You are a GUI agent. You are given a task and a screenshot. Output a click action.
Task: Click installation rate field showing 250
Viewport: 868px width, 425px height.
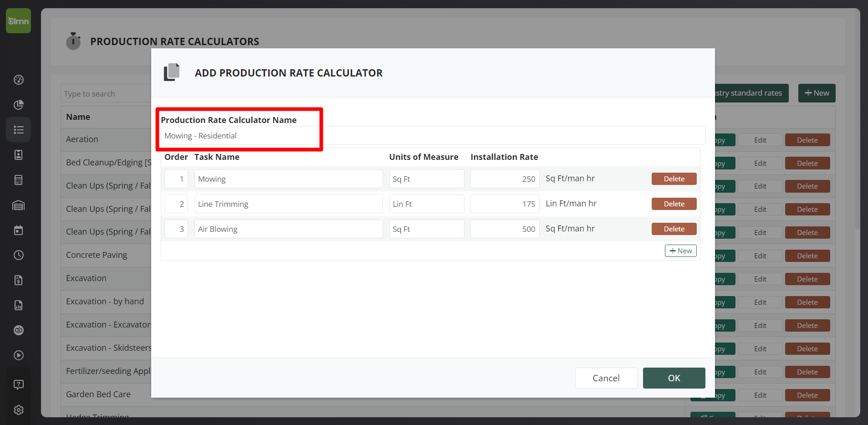click(505, 179)
